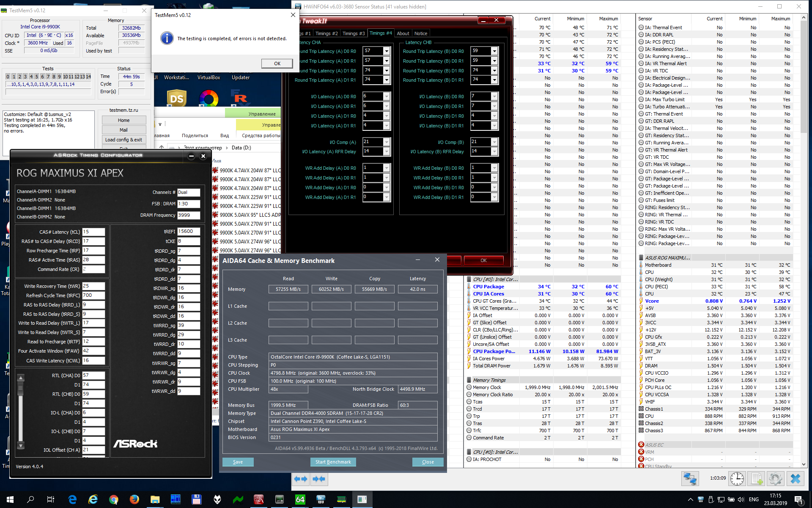Click HWiNFO collapse inward arrows icon
Screen dimensions: 812x508
click(x=319, y=479)
